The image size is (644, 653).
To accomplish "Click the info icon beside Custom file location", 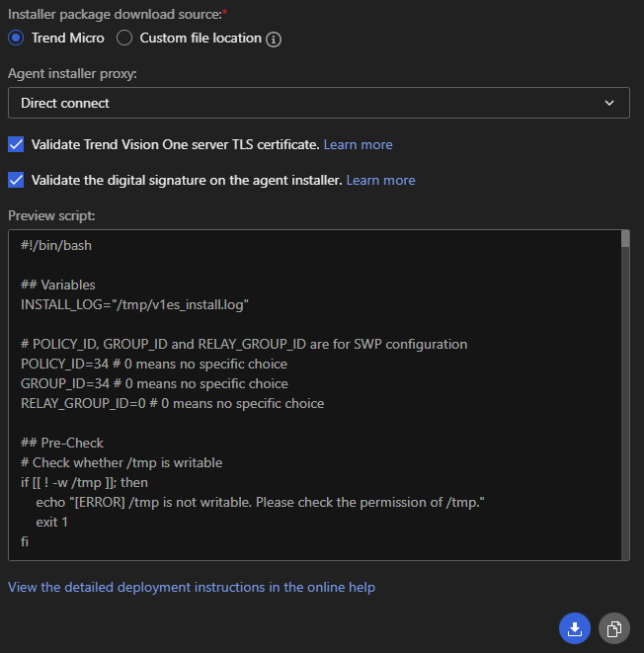I will click(275, 40).
